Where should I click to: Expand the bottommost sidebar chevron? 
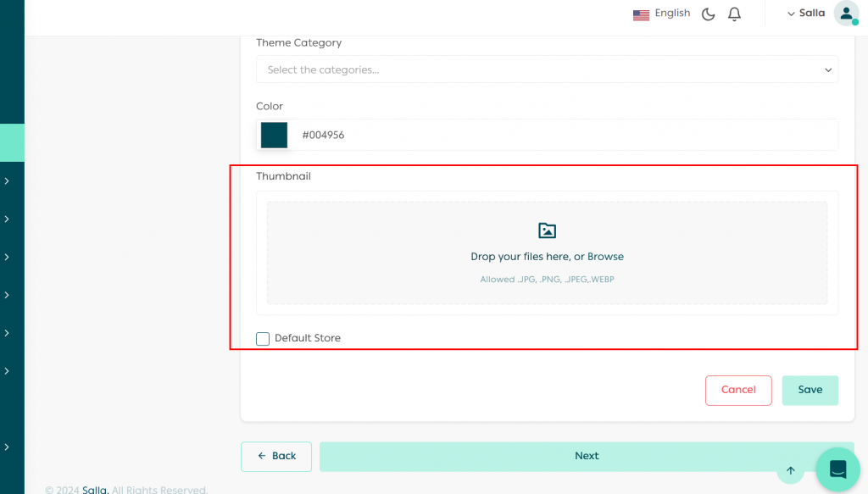[7, 447]
